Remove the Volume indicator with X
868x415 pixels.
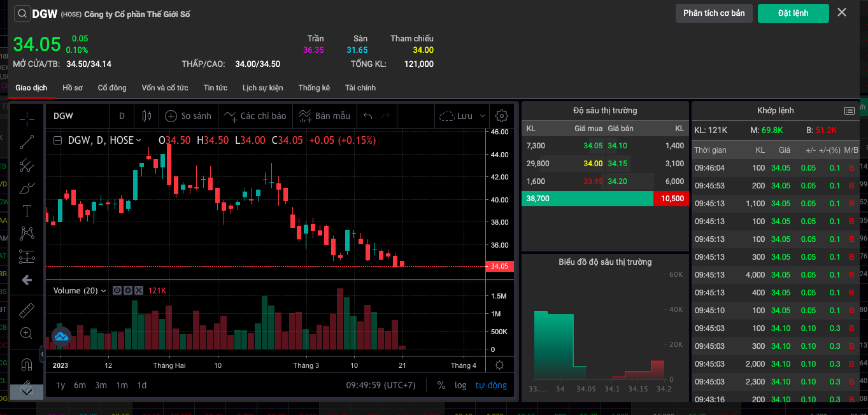click(x=139, y=290)
